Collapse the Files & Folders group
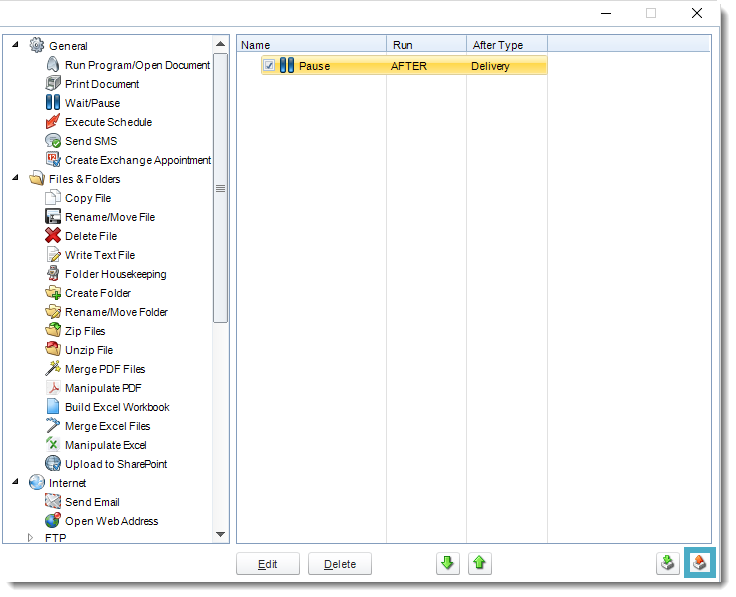This screenshot has width=736, height=597. (x=15, y=178)
